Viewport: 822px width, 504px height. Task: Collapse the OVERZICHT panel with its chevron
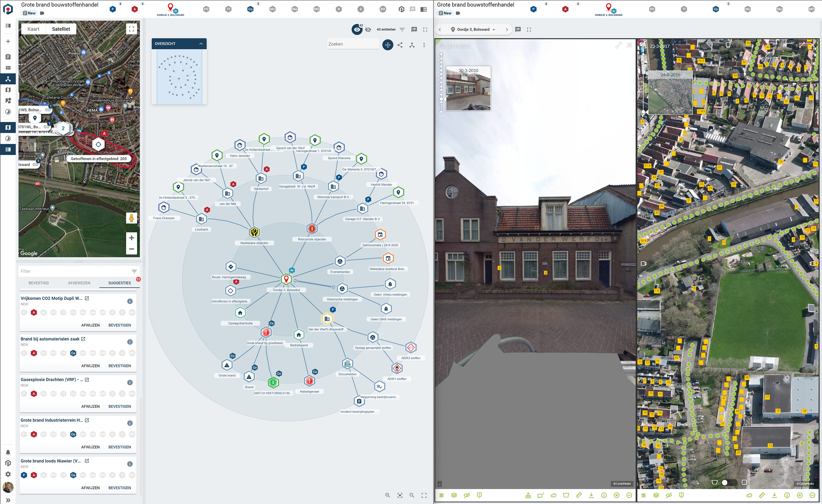(x=201, y=44)
